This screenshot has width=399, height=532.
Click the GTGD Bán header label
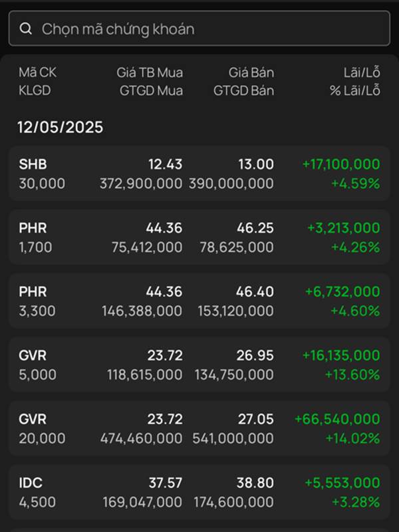(243, 90)
